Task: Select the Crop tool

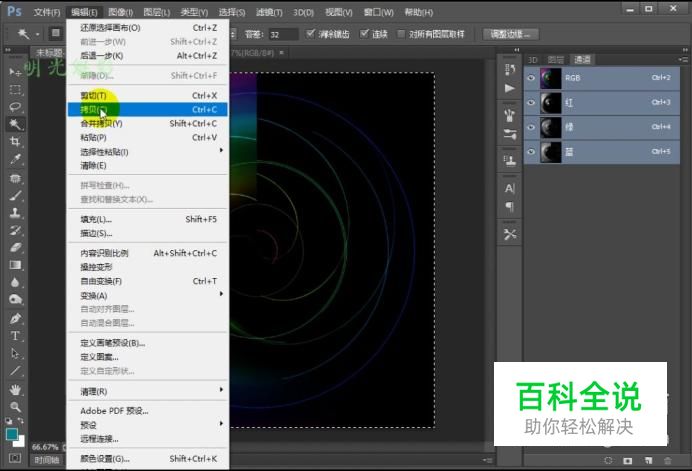Action: click(15, 141)
